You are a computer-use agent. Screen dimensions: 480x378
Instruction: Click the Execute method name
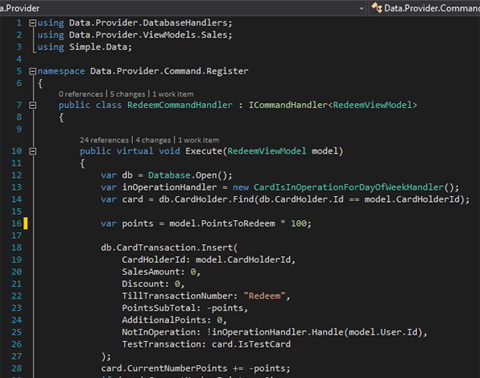click(x=204, y=151)
